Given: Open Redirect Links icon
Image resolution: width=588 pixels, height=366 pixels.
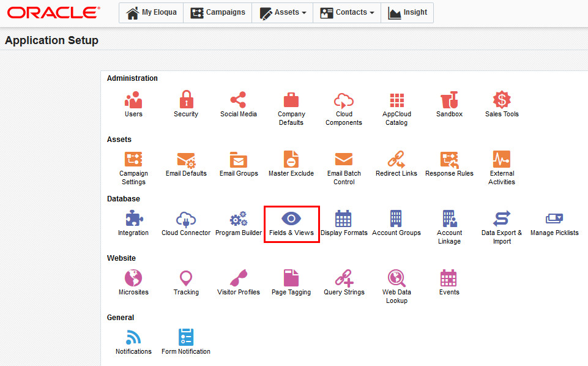Looking at the screenshot, I should coord(396,159).
